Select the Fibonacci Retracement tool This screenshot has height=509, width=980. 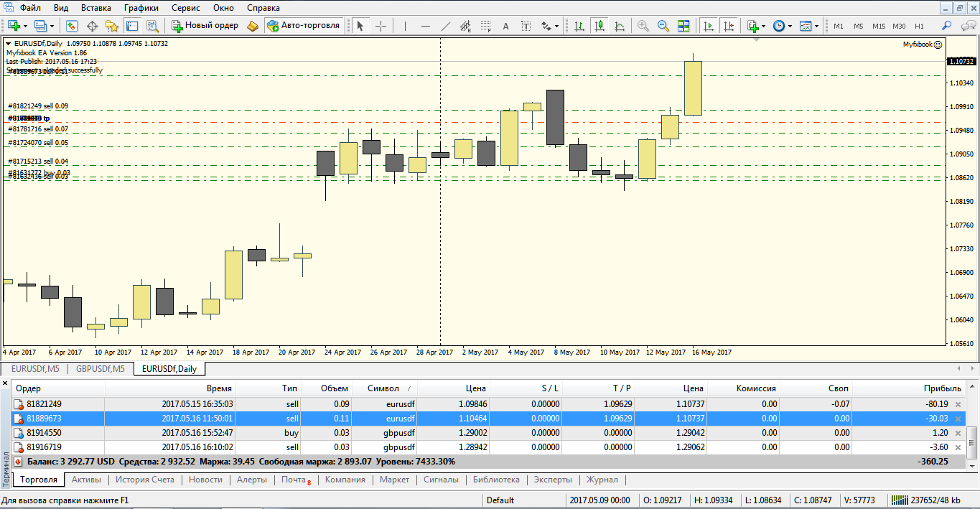[x=486, y=26]
